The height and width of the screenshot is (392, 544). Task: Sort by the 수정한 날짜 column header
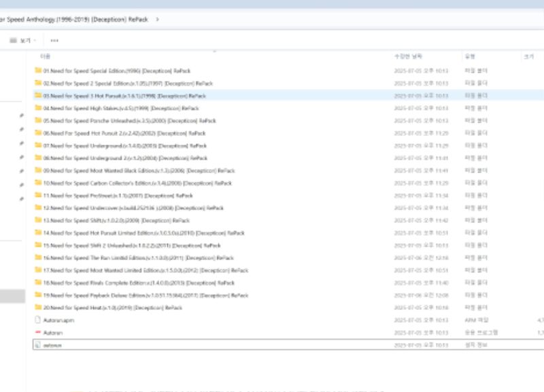point(408,56)
